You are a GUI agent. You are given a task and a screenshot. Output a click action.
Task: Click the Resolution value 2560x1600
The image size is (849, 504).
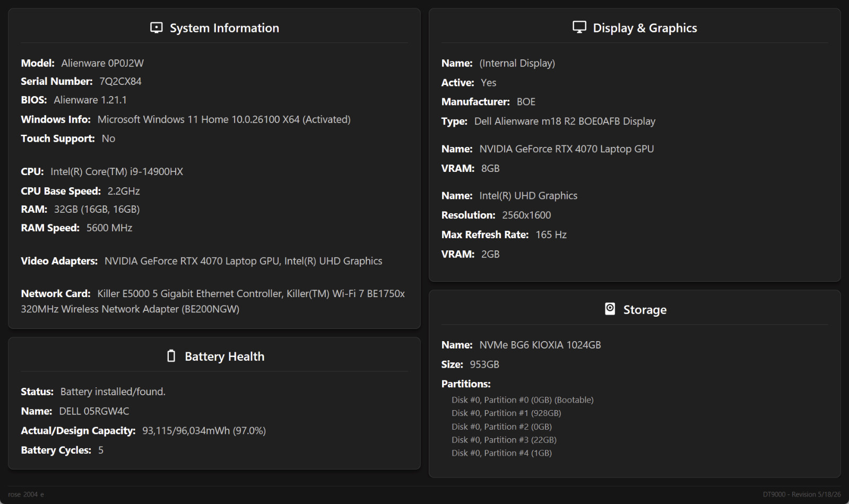click(526, 215)
